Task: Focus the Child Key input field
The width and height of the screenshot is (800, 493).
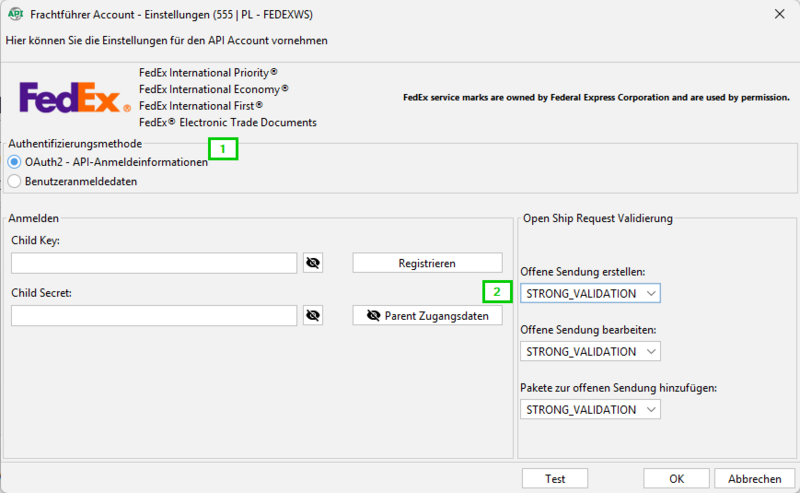Action: [x=154, y=263]
